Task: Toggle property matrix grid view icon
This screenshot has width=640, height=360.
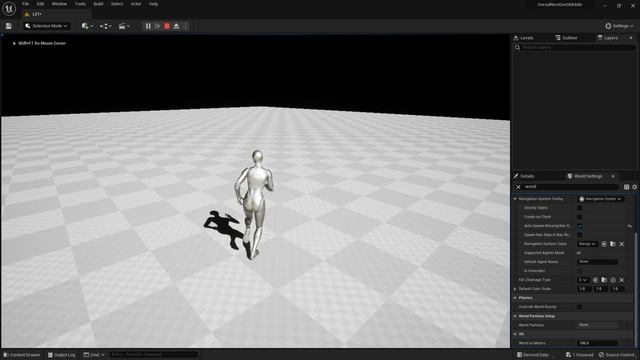Action: tap(627, 187)
